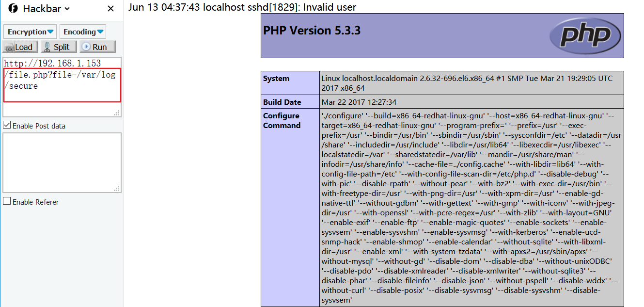Open the Hackbar panel dropdown arrow
The width and height of the screenshot is (644, 307).
point(67,9)
